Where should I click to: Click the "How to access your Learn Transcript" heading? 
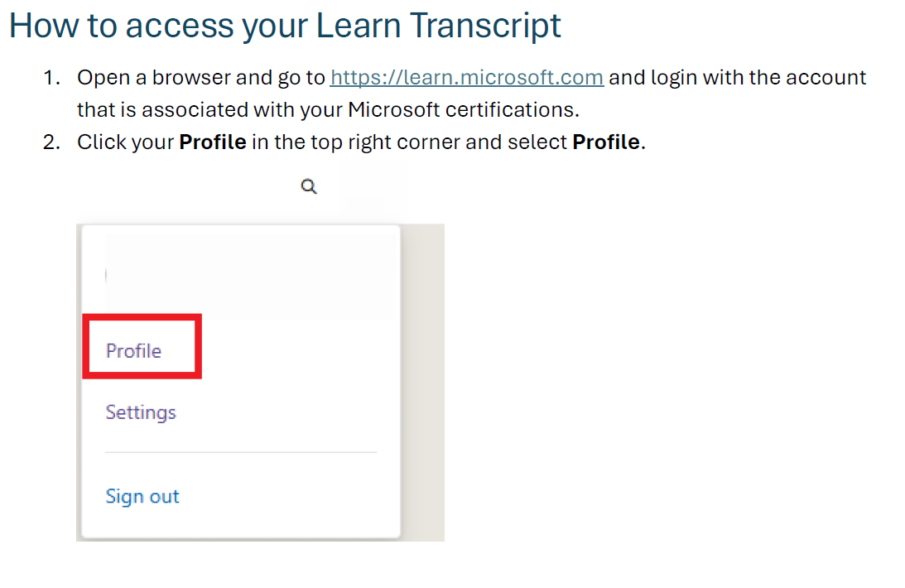click(x=285, y=26)
